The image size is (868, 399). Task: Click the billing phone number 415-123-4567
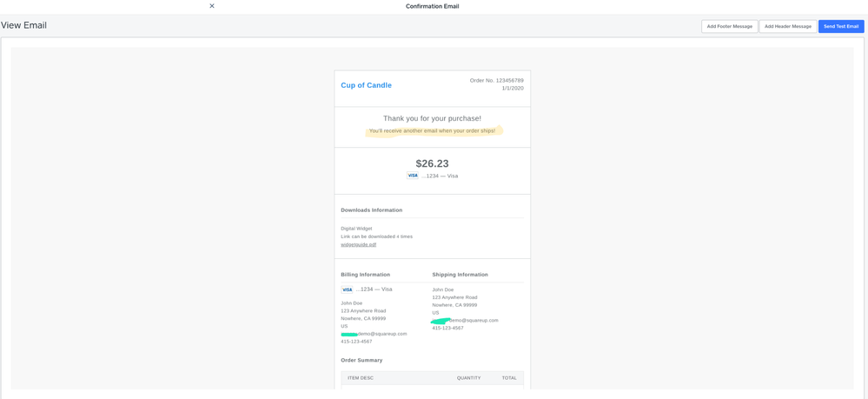coord(356,342)
